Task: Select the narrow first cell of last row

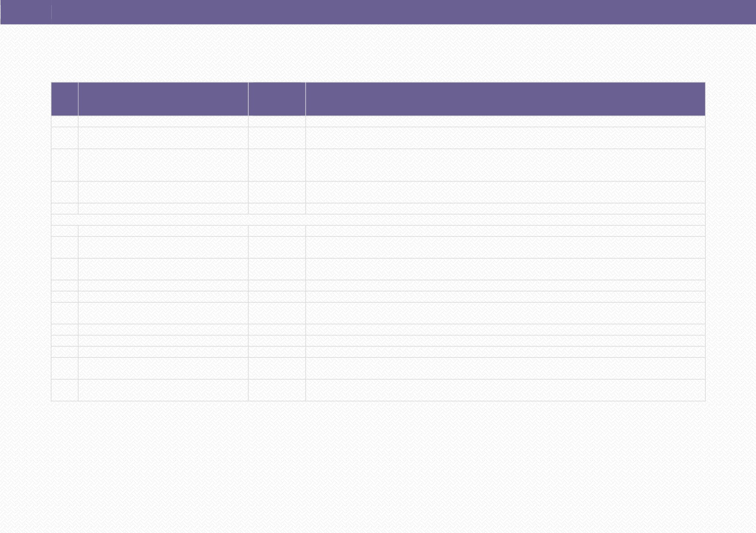Action: [65, 390]
